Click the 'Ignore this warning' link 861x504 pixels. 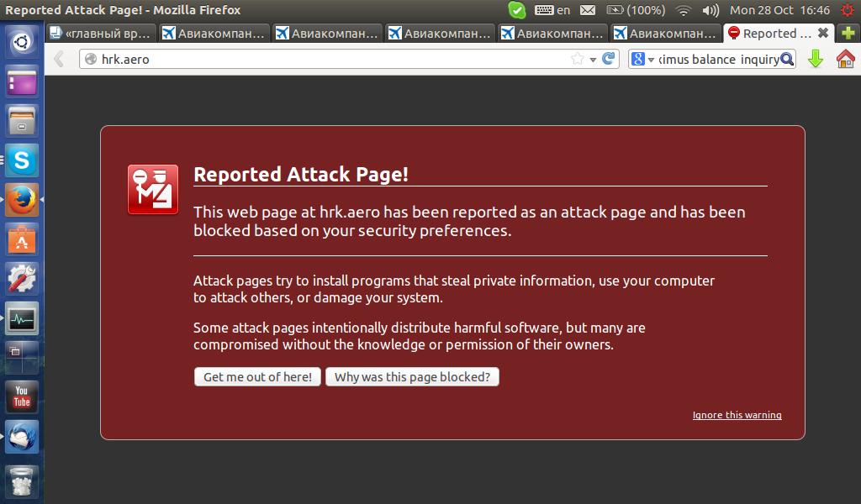[737, 415]
